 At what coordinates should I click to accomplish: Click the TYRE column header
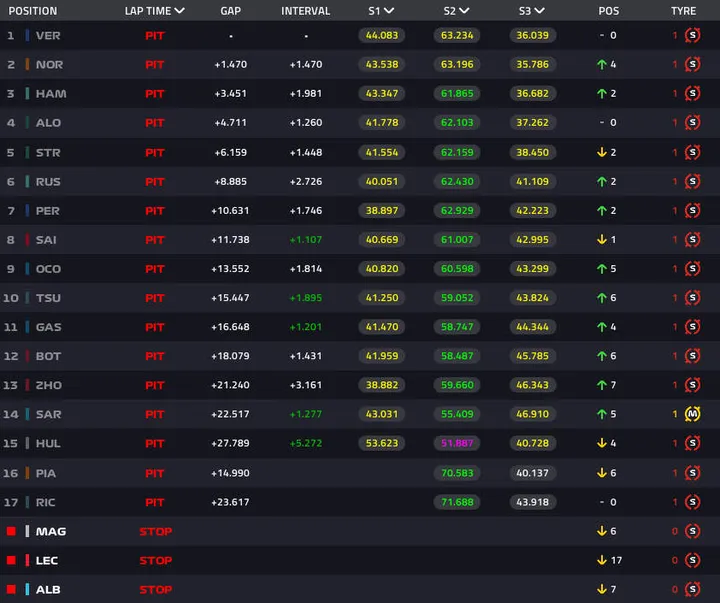[683, 11]
